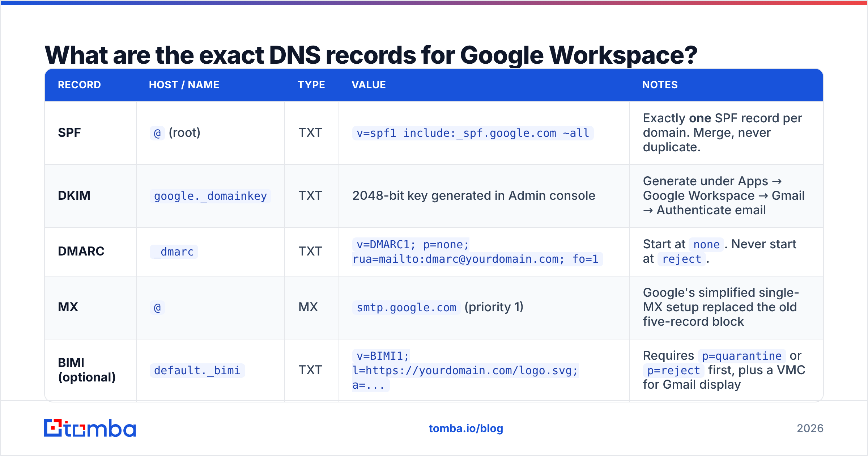Image resolution: width=868 pixels, height=456 pixels.
Task: Click the TYPE column header
Action: (311, 85)
